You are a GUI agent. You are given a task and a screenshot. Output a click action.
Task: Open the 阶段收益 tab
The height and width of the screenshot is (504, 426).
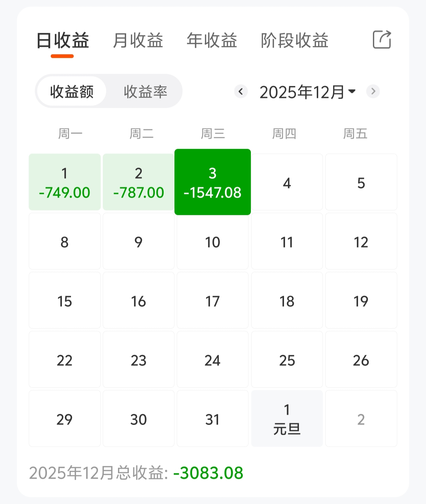click(294, 41)
